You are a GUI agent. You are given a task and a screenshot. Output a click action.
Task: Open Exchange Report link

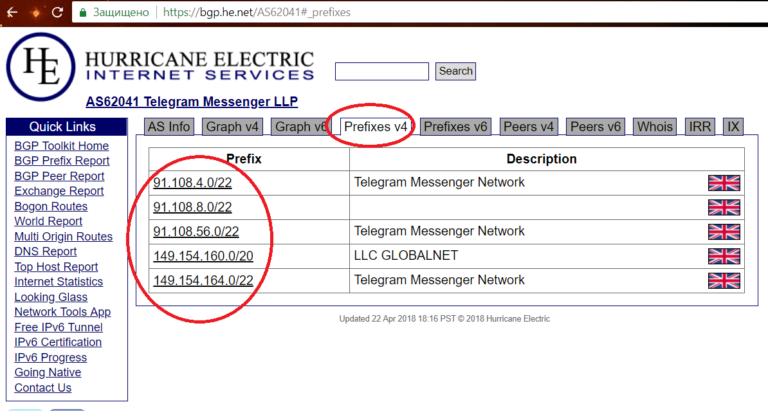pos(59,191)
